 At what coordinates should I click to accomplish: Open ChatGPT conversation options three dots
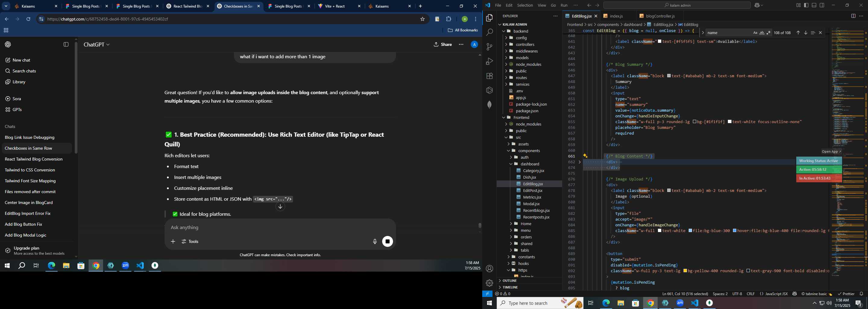tap(461, 45)
